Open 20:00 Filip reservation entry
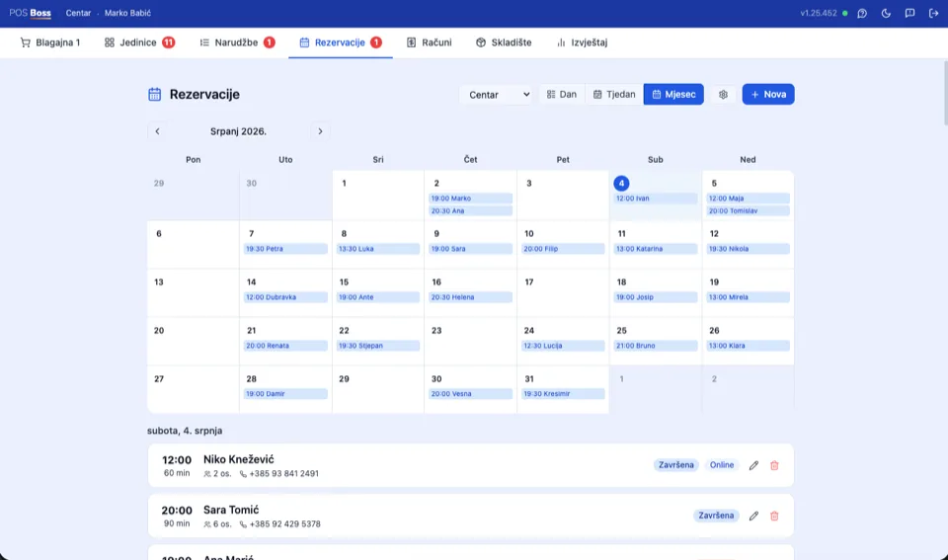 (x=563, y=249)
